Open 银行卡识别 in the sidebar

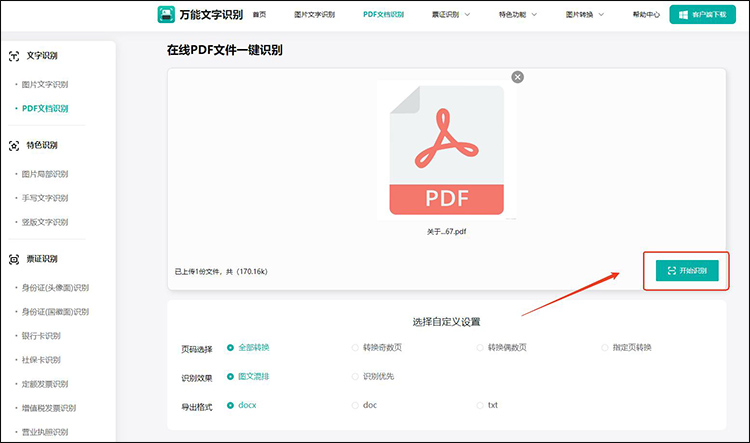coord(41,336)
